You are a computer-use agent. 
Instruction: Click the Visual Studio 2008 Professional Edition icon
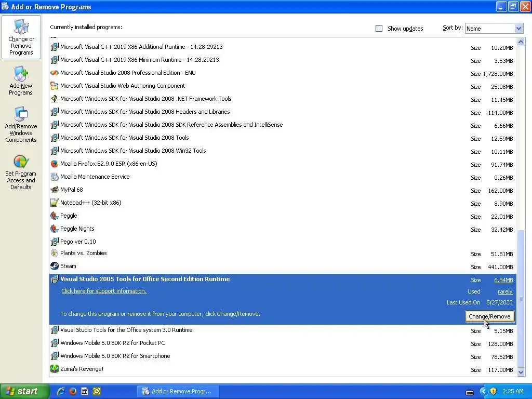[54, 73]
